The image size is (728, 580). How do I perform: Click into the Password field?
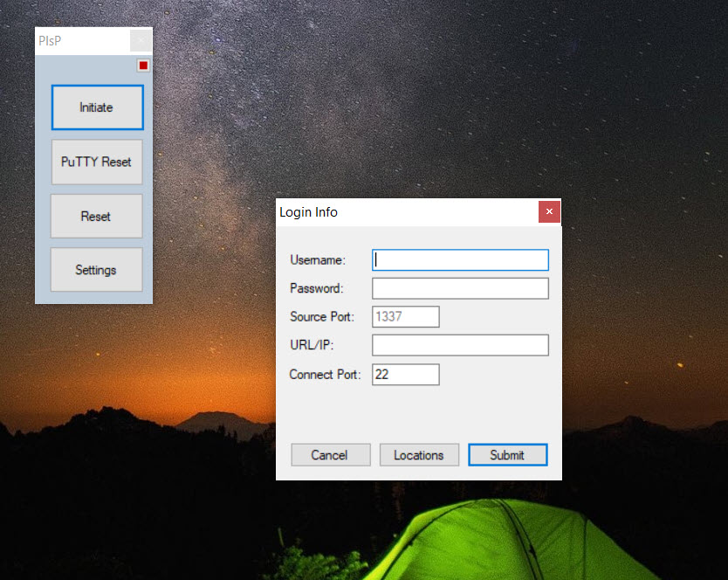click(460, 288)
